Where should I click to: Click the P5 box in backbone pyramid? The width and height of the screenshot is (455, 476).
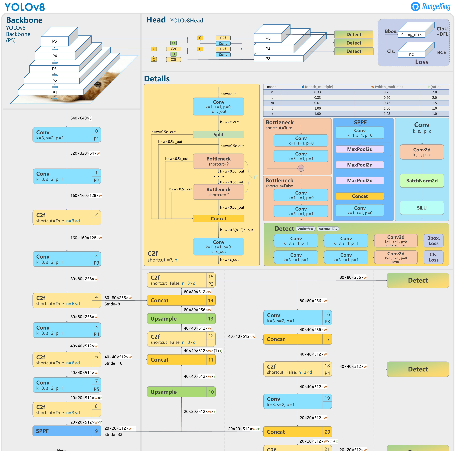point(55,41)
